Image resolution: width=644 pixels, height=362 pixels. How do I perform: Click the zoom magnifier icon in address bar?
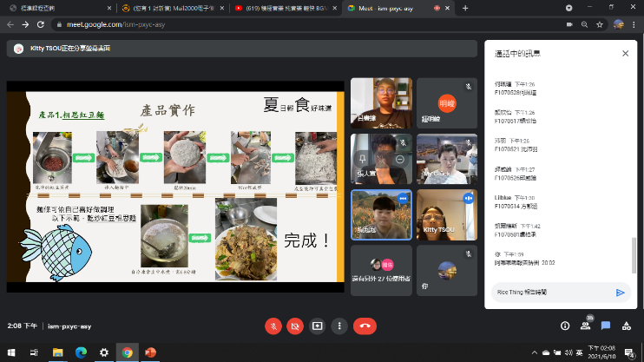(584, 24)
